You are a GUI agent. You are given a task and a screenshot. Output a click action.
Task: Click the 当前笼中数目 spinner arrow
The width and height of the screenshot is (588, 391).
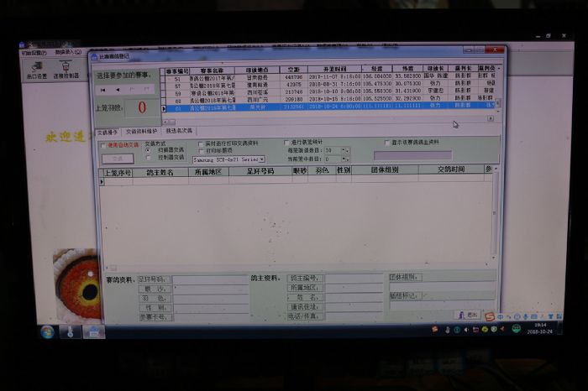[344, 159]
